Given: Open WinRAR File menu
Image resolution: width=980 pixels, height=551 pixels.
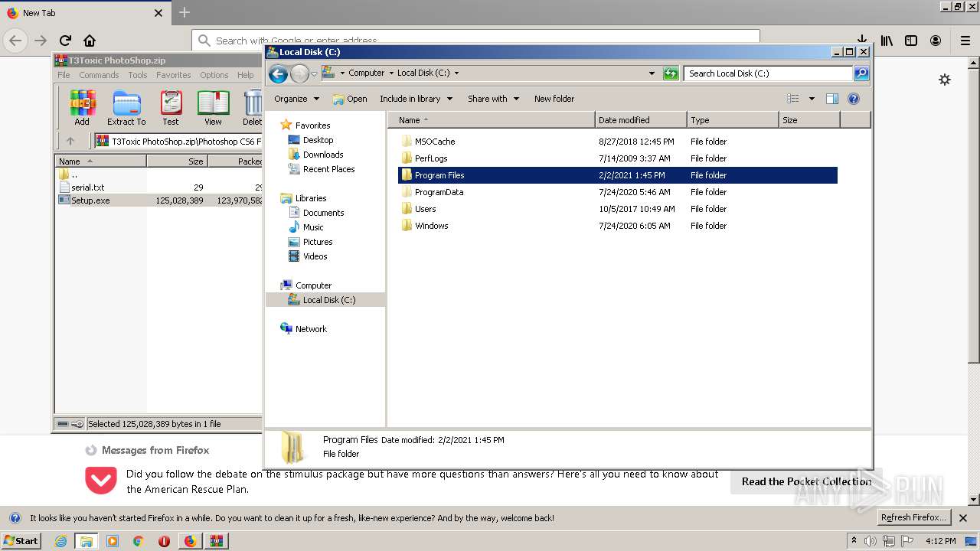Looking at the screenshot, I should click(x=64, y=75).
